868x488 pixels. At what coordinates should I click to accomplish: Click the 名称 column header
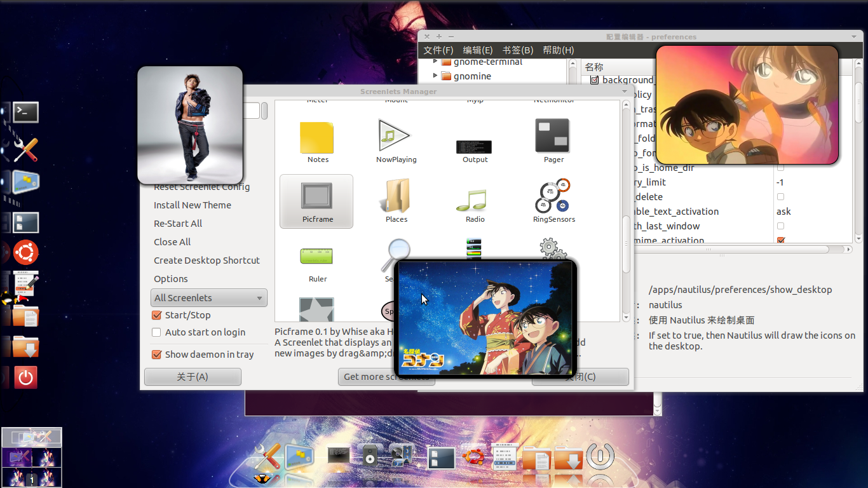pos(620,67)
